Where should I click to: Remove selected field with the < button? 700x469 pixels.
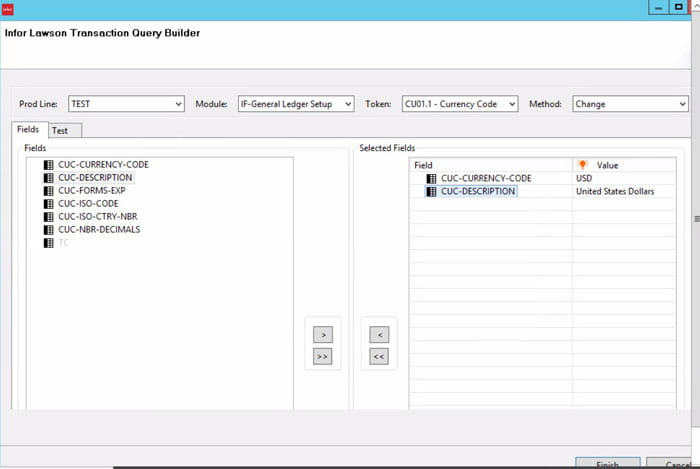pyautogui.click(x=379, y=335)
